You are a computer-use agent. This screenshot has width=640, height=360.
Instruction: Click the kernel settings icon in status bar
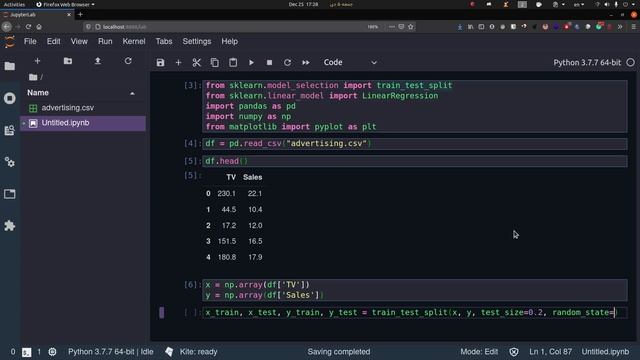click(x=52, y=352)
